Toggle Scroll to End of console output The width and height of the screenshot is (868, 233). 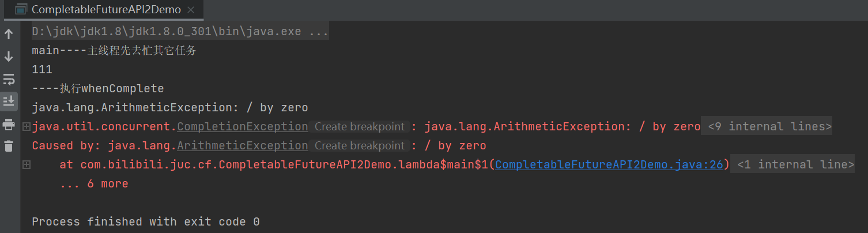pos(9,102)
